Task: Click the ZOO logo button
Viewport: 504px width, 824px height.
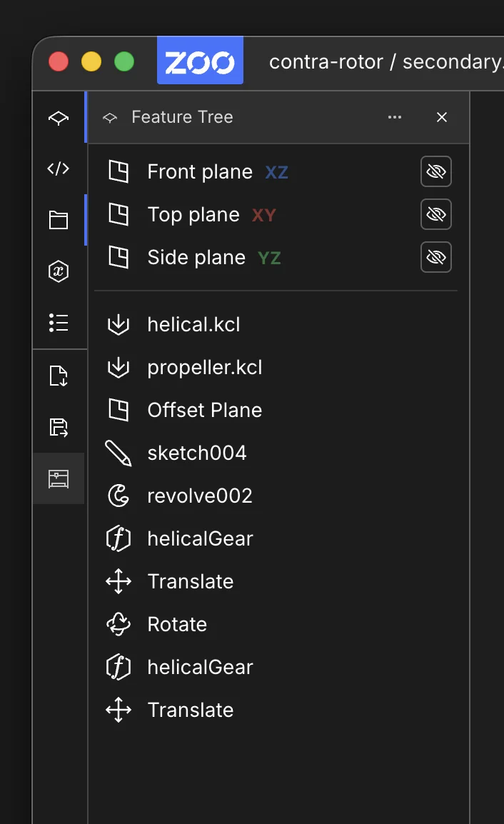Action: click(x=200, y=61)
